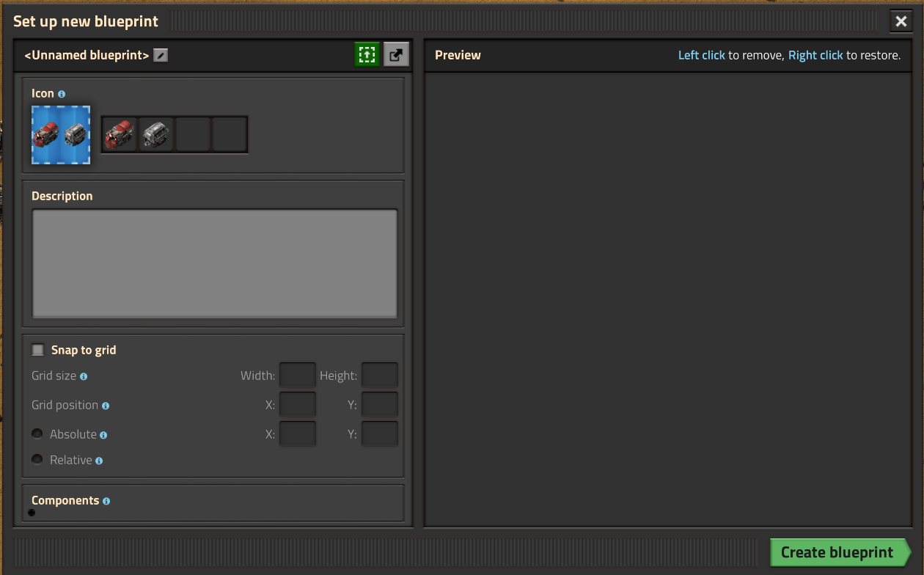
Task: Click into the Description text area
Action: tap(214, 263)
